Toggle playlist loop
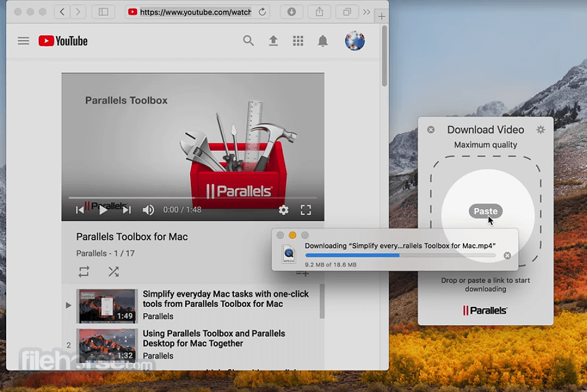Viewport: 587px width, 392px height. point(84,272)
